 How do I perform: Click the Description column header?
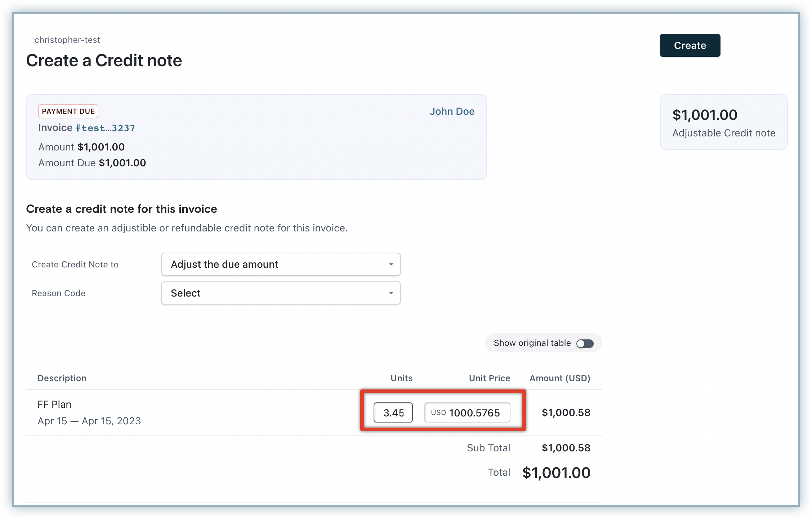click(x=62, y=378)
